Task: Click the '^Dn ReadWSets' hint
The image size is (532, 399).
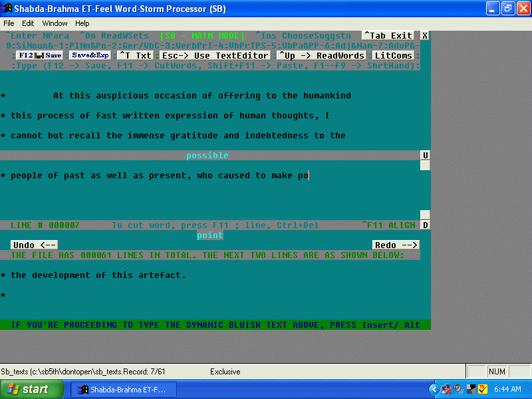Action: 114,36
